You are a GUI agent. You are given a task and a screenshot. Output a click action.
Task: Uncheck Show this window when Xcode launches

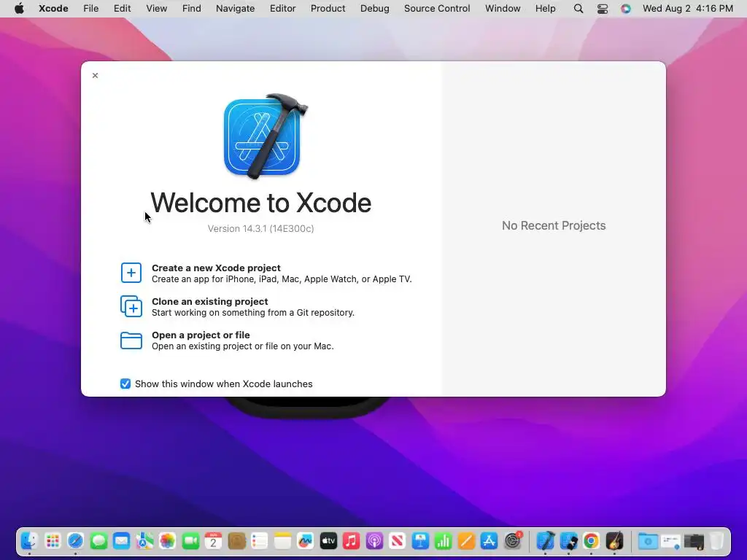click(125, 384)
